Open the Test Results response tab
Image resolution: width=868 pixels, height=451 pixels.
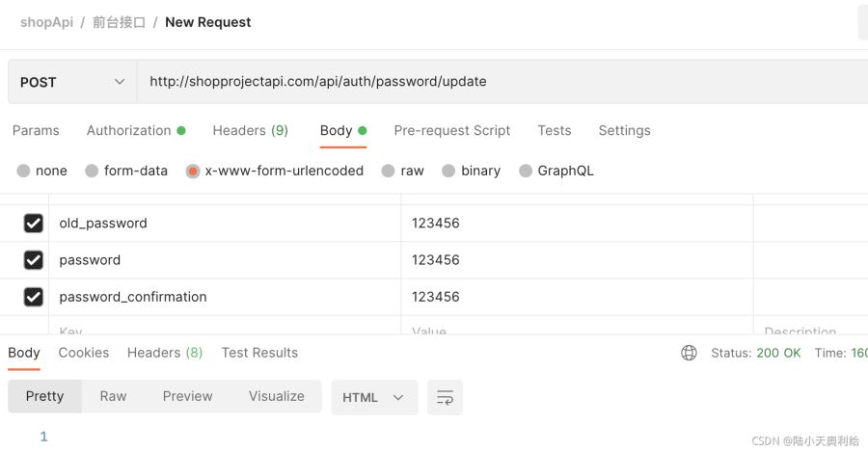pyautogui.click(x=259, y=353)
